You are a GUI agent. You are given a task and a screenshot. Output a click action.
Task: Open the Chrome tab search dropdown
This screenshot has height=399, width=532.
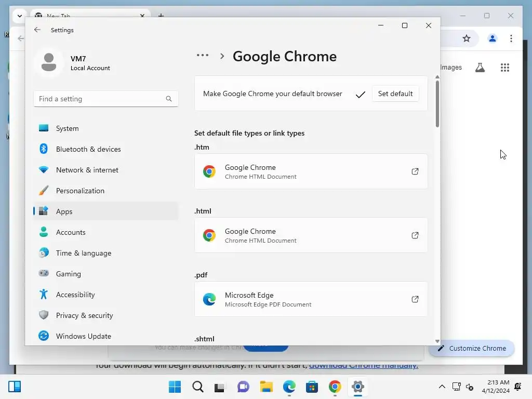(19, 16)
